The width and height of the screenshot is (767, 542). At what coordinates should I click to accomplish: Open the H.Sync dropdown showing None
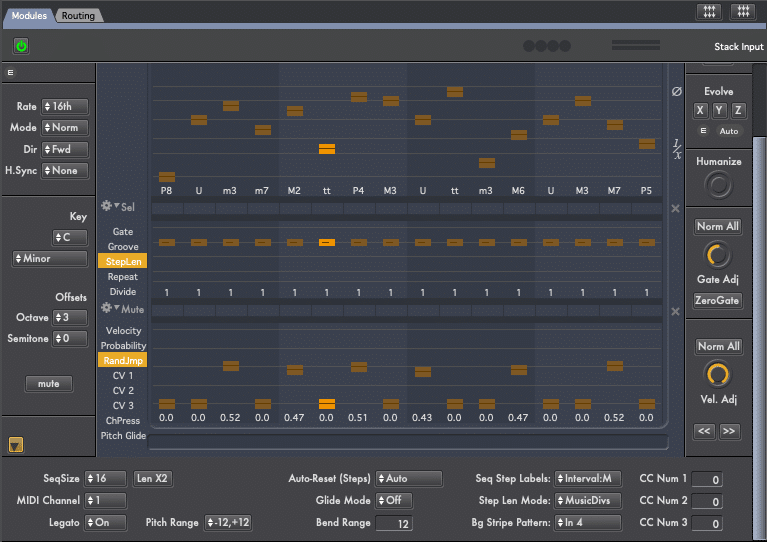pos(65,170)
